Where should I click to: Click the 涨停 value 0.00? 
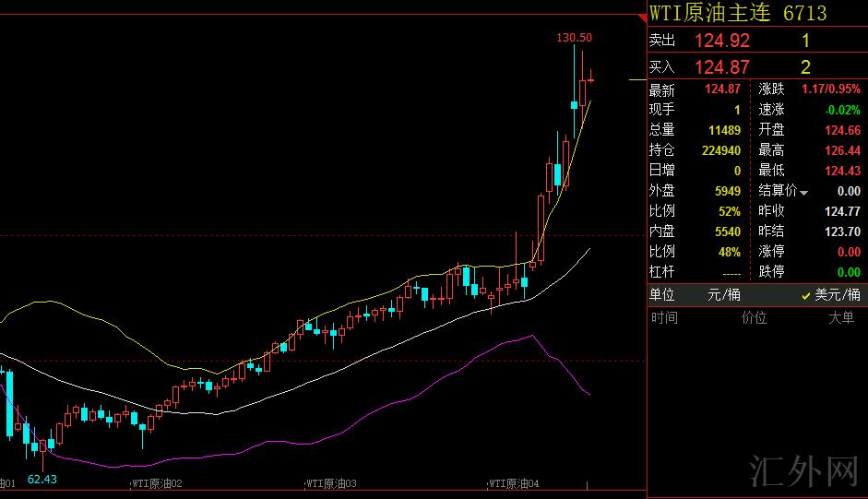[849, 252]
